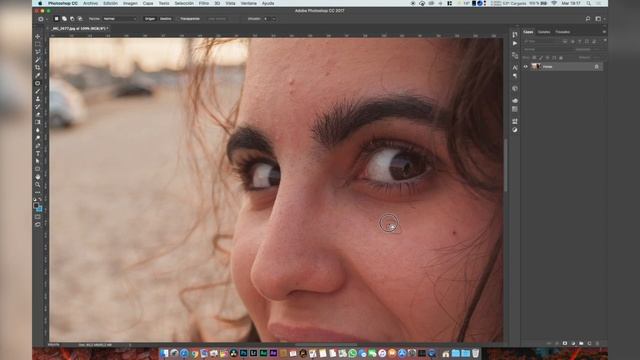
Task: Select the Rectangular Marquee tool
Action: [38, 44]
